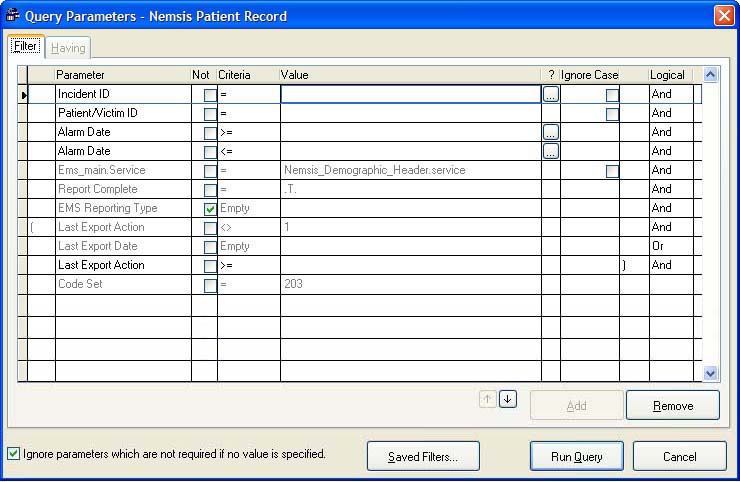The height and width of the screenshot is (482, 740).
Task: Select the Ems_main.Service parameter cell
Action: [123, 170]
